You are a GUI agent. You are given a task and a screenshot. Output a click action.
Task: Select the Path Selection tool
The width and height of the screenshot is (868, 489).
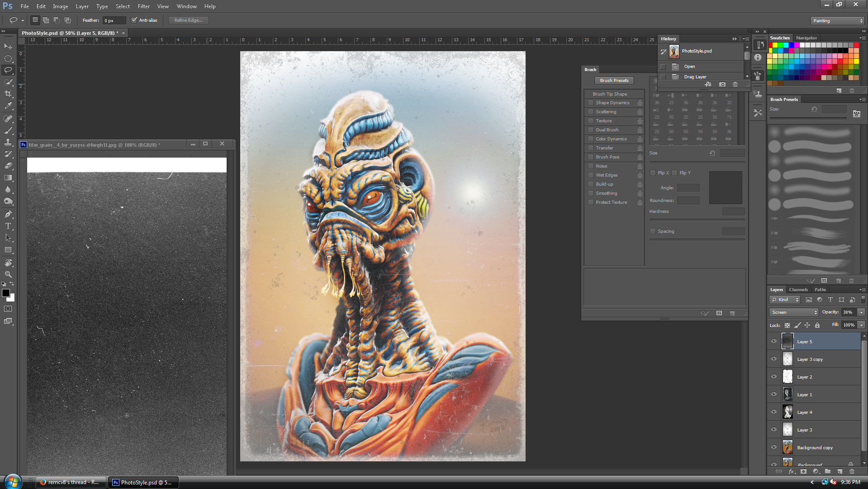pos(8,238)
